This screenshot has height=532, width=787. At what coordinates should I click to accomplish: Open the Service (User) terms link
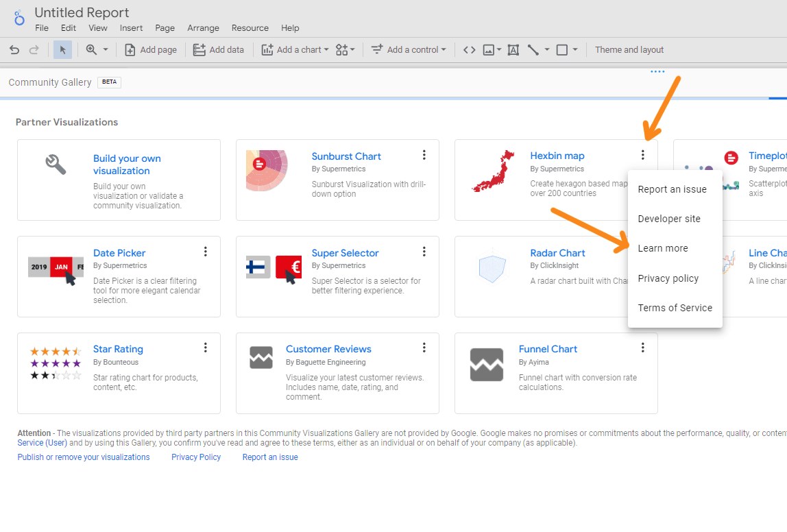pyautogui.click(x=43, y=443)
